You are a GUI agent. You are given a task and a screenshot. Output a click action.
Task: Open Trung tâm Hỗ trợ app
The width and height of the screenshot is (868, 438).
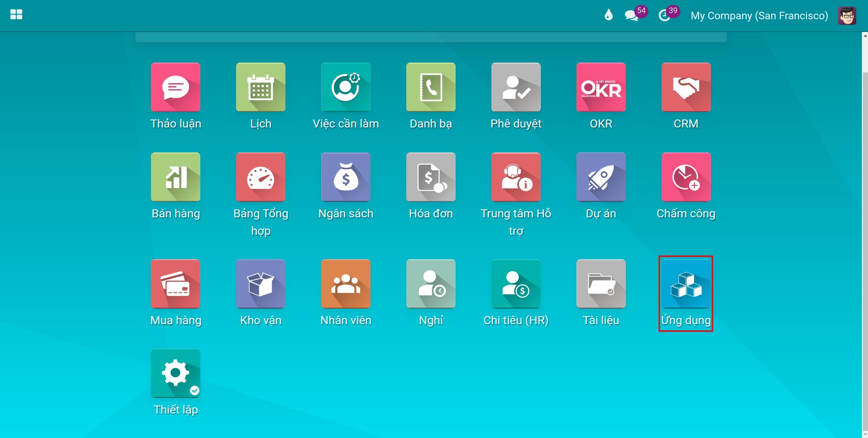coord(516,177)
